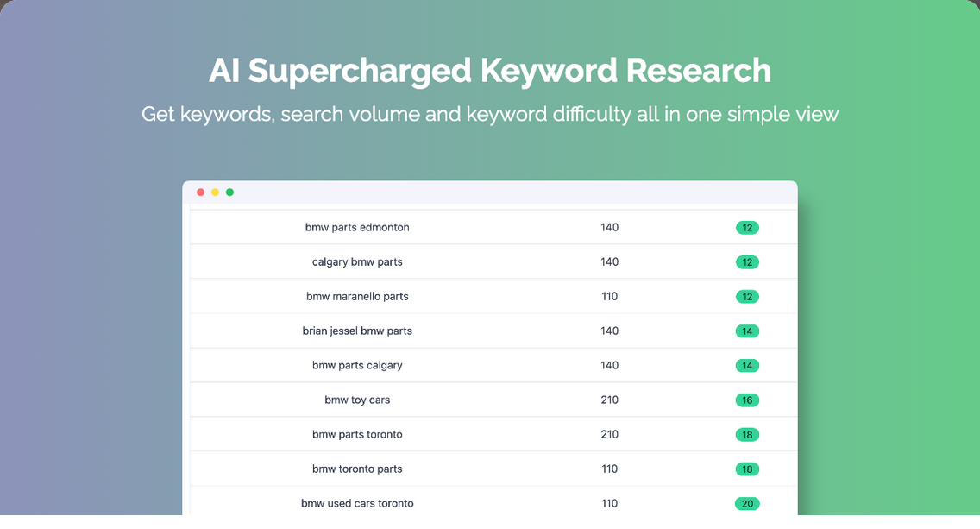The width and height of the screenshot is (980, 529).
Task: Select the 'calgary bmw parts' keyword
Action: pos(357,262)
